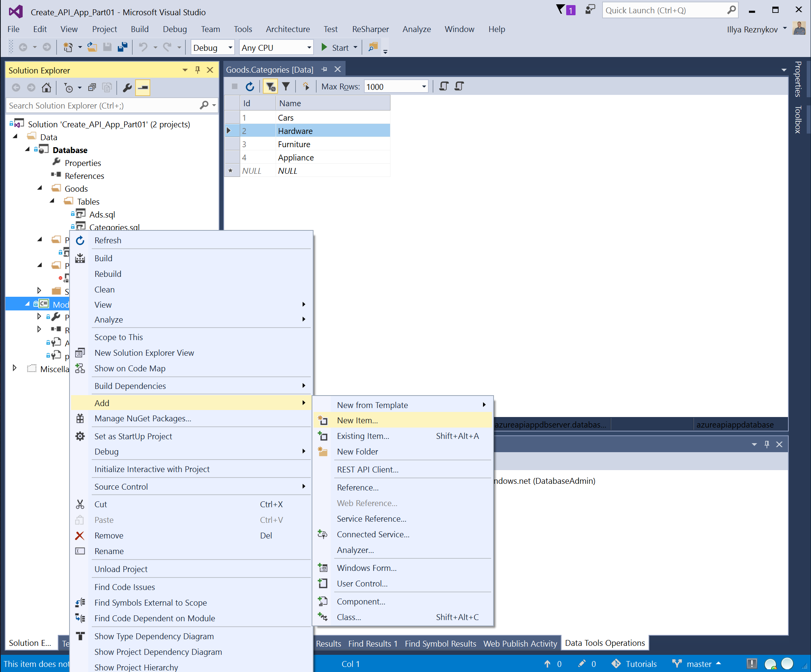Open the Max Rows dropdown

(x=424, y=87)
